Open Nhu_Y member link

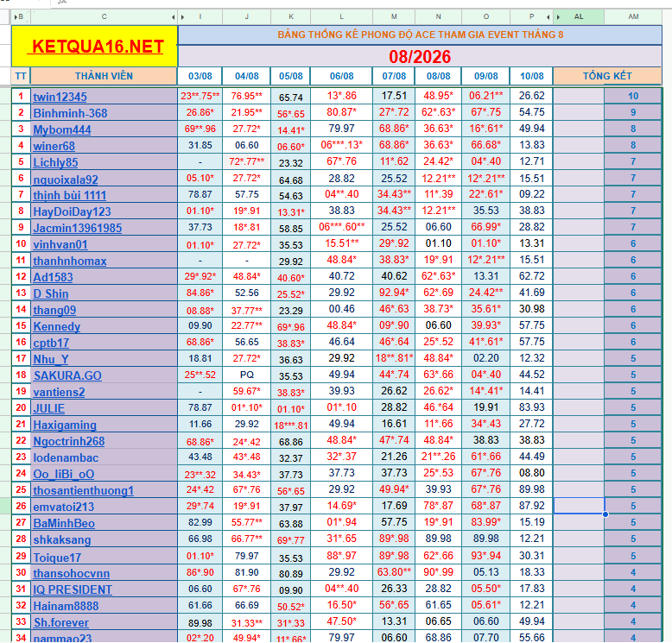click(51, 359)
